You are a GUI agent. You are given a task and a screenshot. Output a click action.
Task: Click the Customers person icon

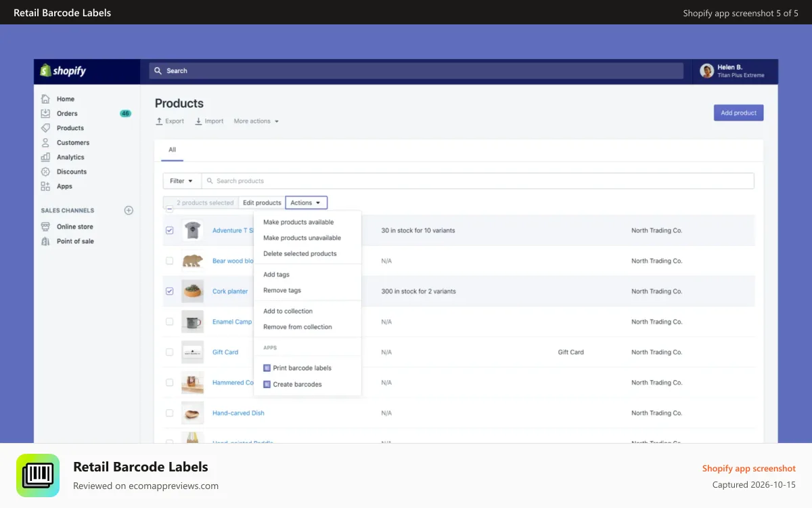click(45, 142)
